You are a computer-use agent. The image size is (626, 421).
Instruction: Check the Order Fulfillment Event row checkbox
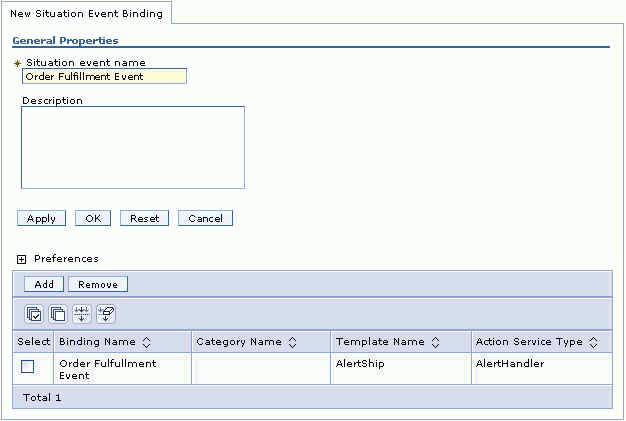28,367
